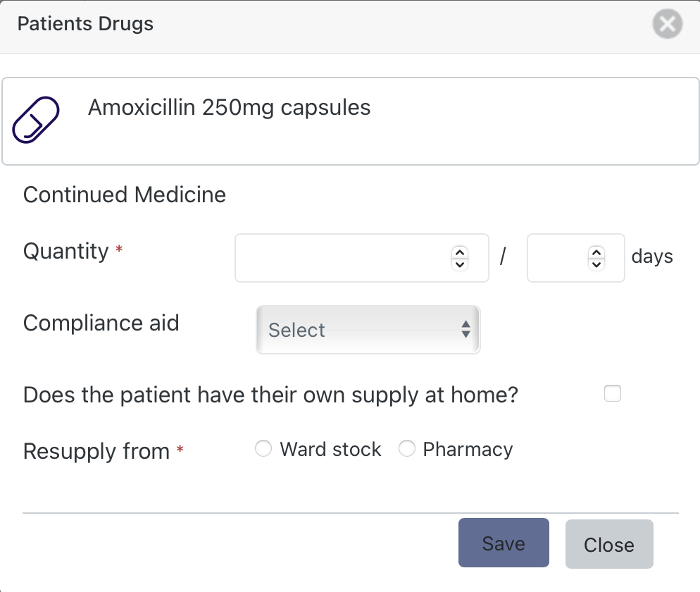Increment days with the up stepper arrow
The image size is (700, 592).
(595, 252)
